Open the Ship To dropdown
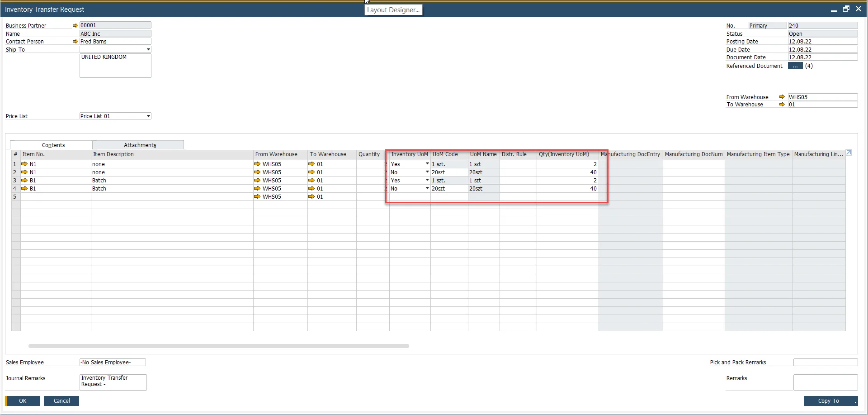868x415 pixels. [148, 49]
